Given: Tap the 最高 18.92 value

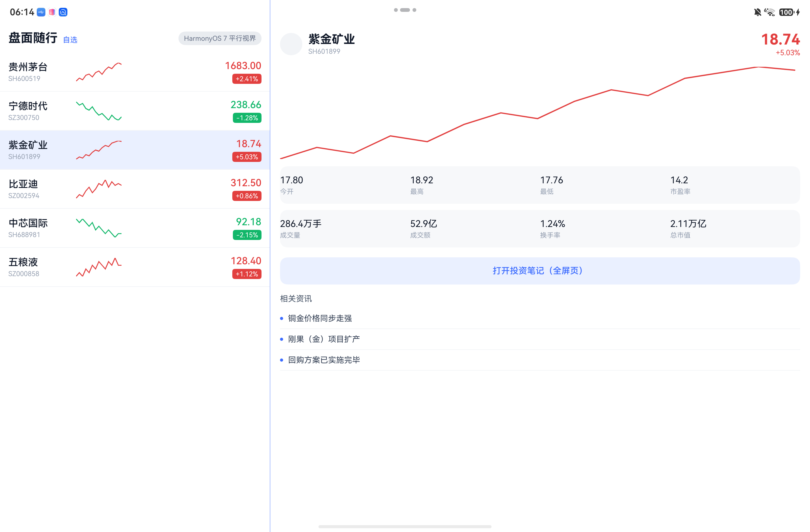Looking at the screenshot, I should coord(422,180).
